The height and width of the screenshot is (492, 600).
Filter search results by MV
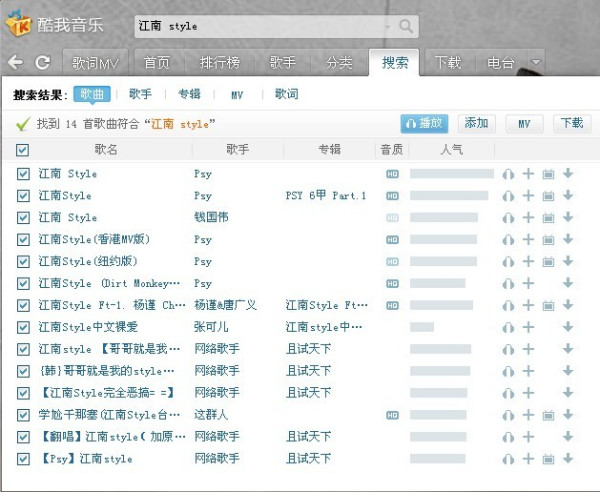point(237,94)
